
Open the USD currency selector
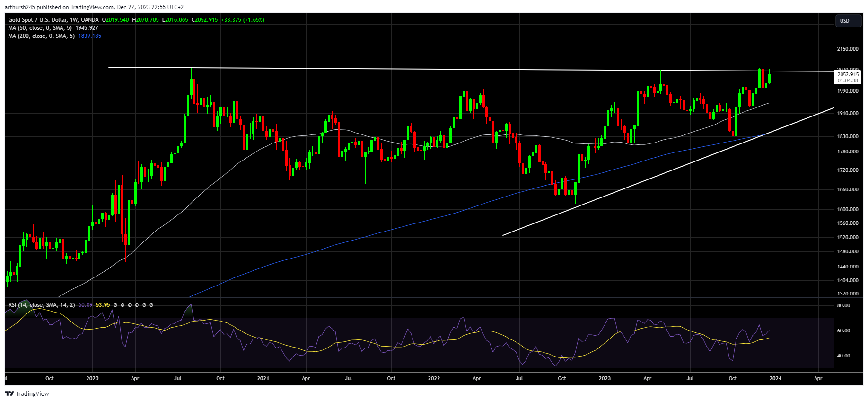[x=848, y=21]
